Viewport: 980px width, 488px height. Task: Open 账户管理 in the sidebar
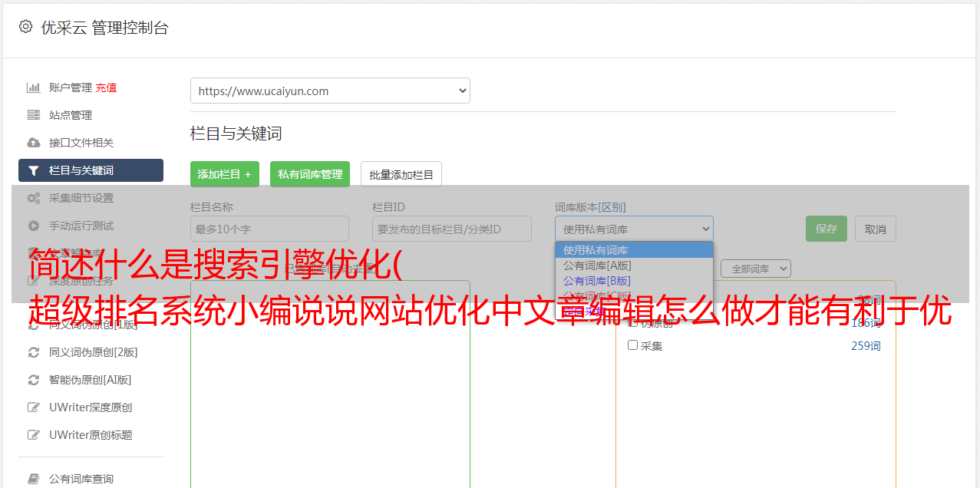click(x=71, y=87)
